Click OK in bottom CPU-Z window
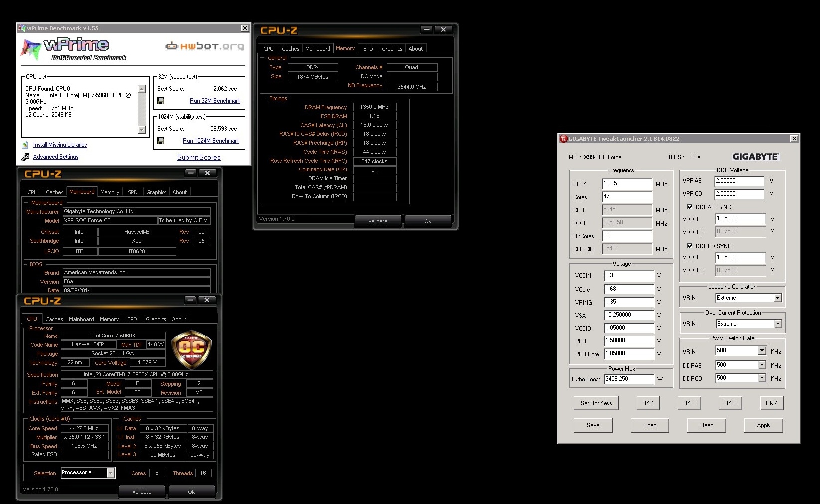Screen dimensions: 820x504 (x=191, y=492)
